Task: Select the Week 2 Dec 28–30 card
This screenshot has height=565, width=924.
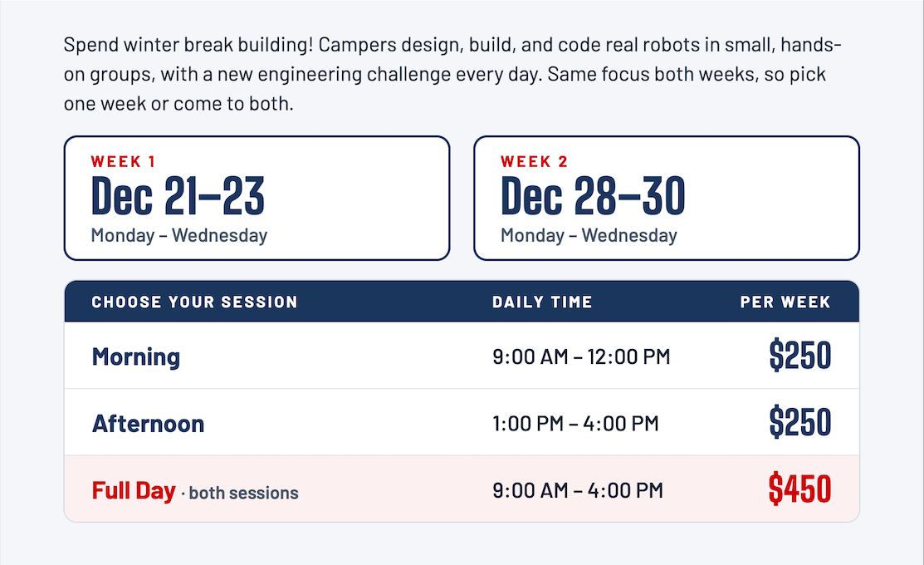Action: coord(667,198)
